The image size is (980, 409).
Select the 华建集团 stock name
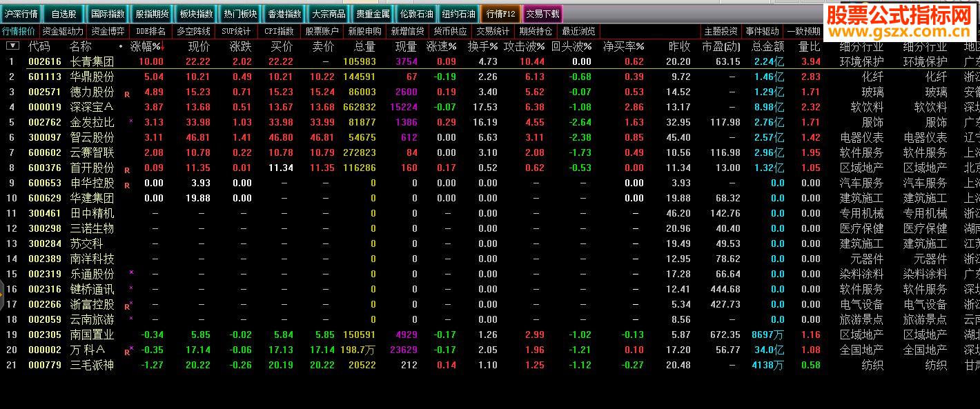click(x=92, y=198)
